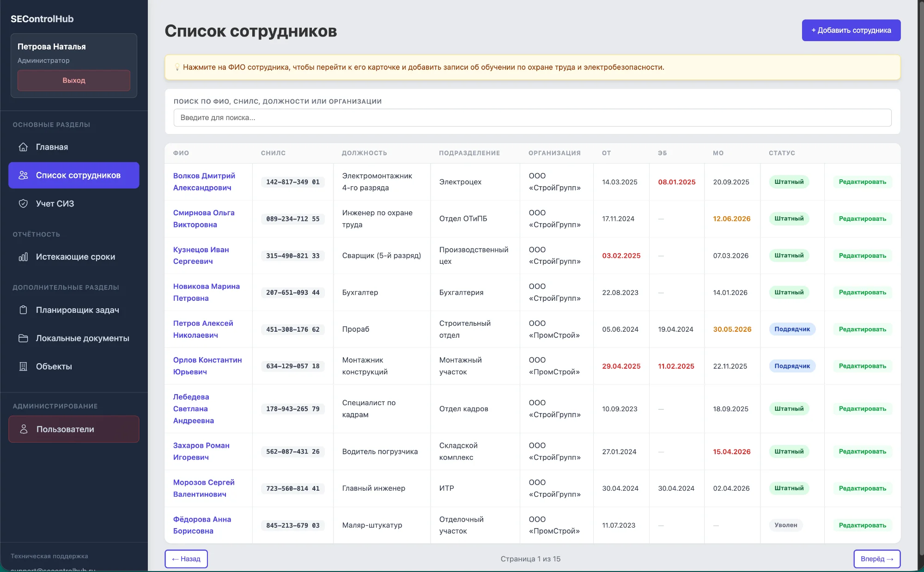
Task: Open the Объекты section
Action: (74, 366)
